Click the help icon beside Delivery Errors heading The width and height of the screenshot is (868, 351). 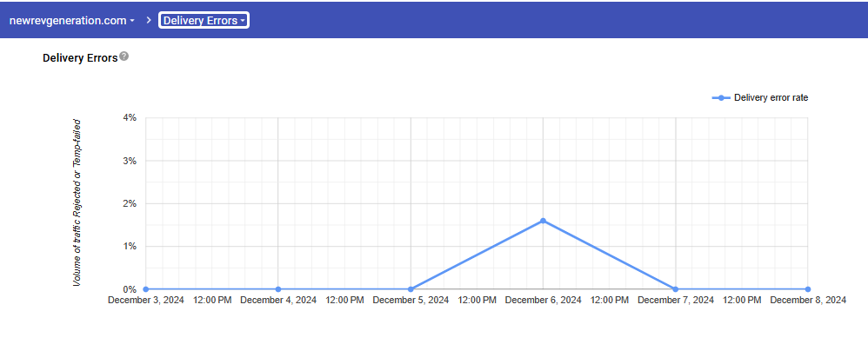pyautogui.click(x=124, y=56)
